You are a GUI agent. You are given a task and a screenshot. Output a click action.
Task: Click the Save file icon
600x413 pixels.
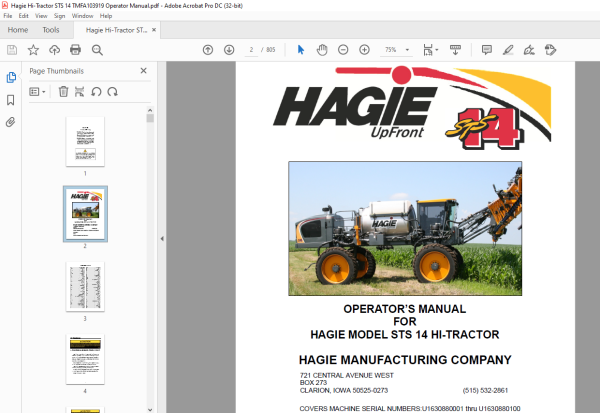point(12,50)
